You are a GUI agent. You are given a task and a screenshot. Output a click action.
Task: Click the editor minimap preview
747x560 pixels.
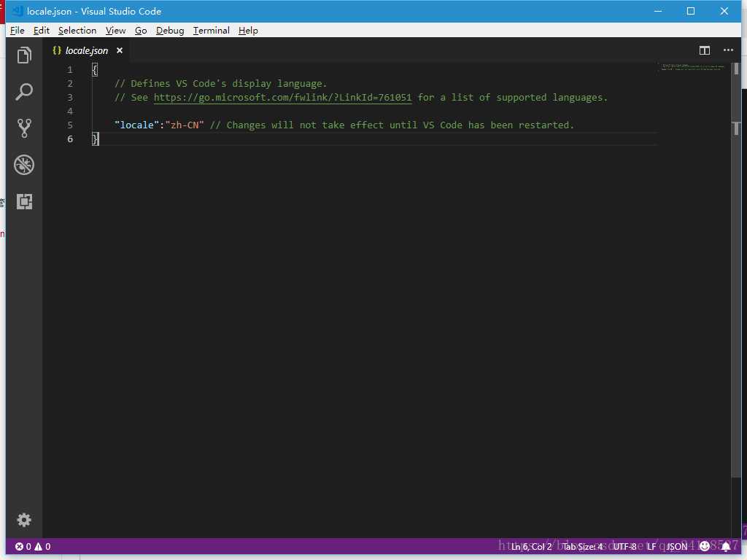point(693,67)
